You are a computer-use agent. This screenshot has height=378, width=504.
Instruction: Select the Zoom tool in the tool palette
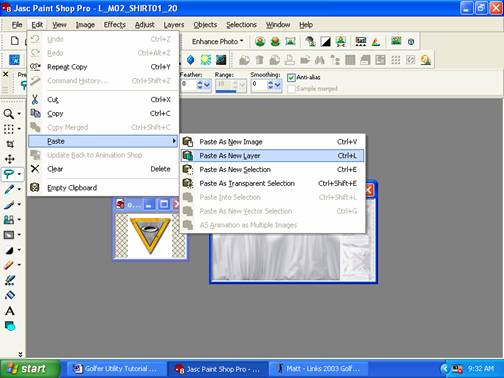click(x=9, y=114)
